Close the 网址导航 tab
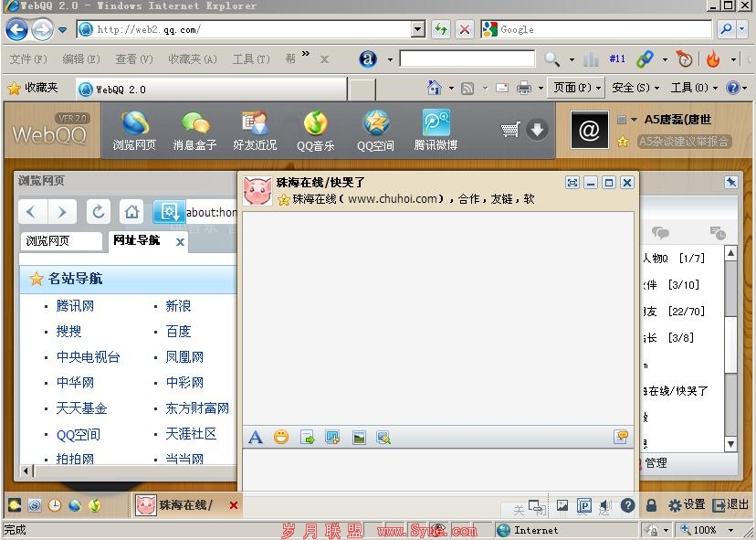Image resolution: width=756 pixels, height=540 pixels. coord(180,242)
